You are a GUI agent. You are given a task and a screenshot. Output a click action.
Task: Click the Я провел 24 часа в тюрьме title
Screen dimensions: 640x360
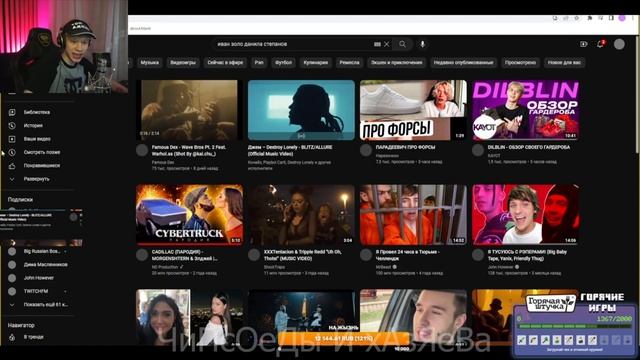407,256
